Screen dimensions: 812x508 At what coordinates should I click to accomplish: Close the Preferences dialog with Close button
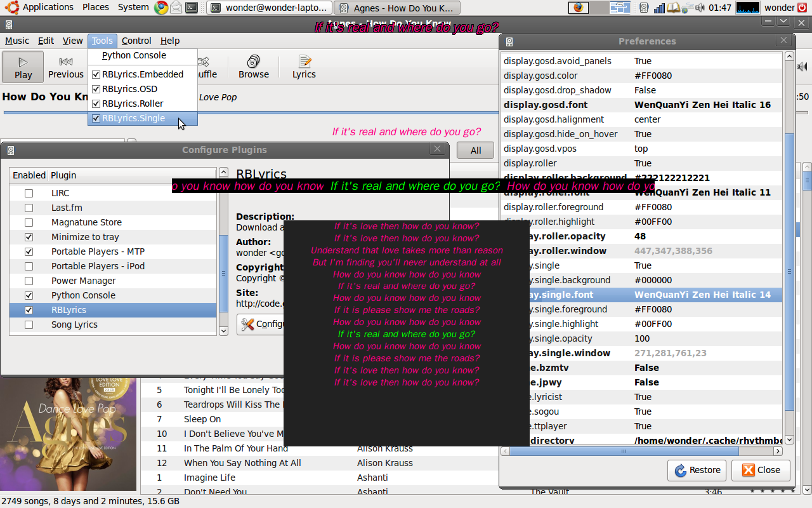click(761, 470)
